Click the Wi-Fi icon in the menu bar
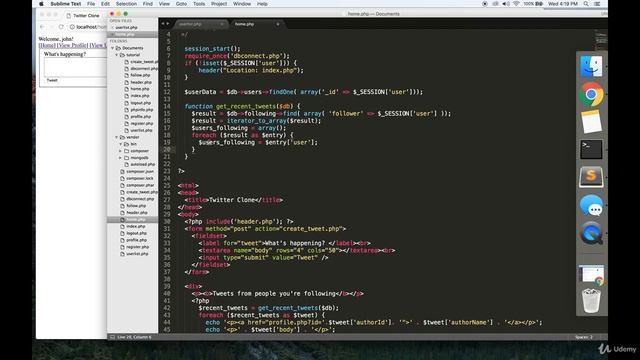640x360 pixels. click(516, 4)
